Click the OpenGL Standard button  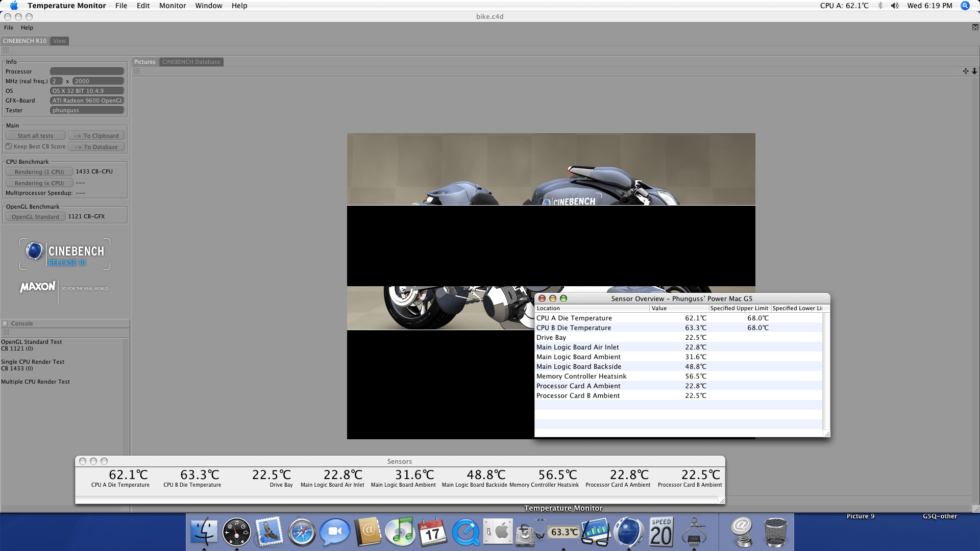35,217
